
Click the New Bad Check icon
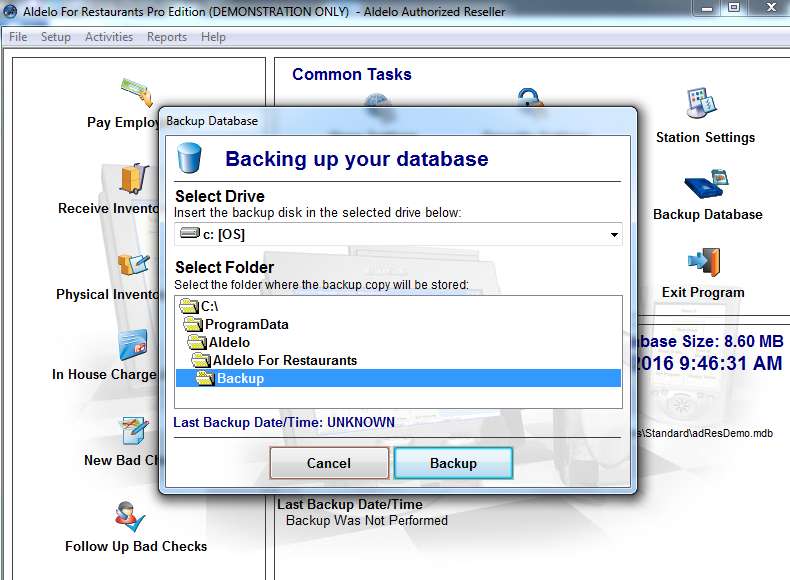[134, 431]
